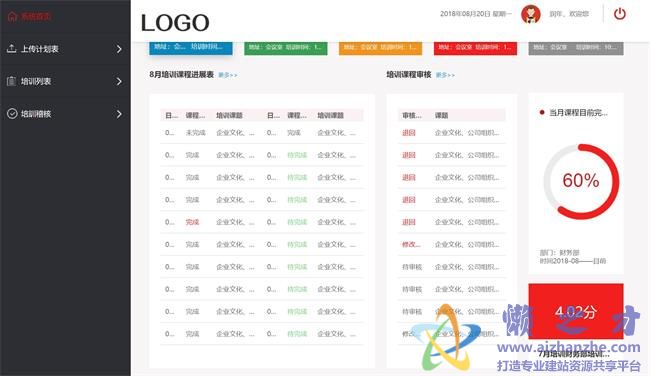Viewport: 650px width, 376px height.
Task: Click the check-circle icon beside 培训稽核
Action: click(x=12, y=114)
